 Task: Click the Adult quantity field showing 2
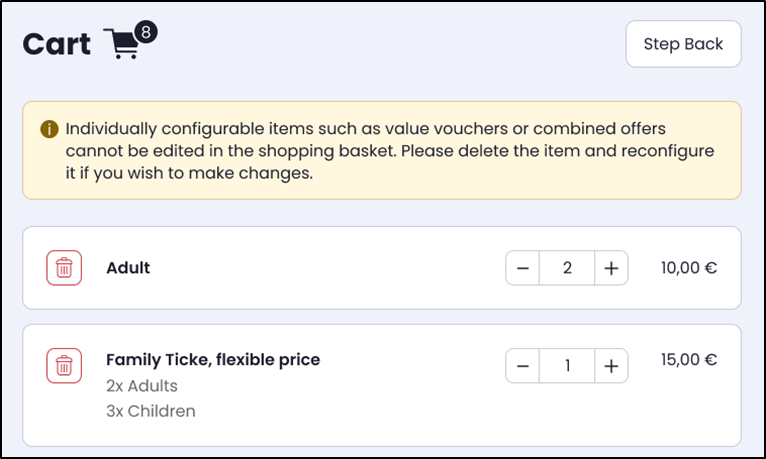point(567,268)
